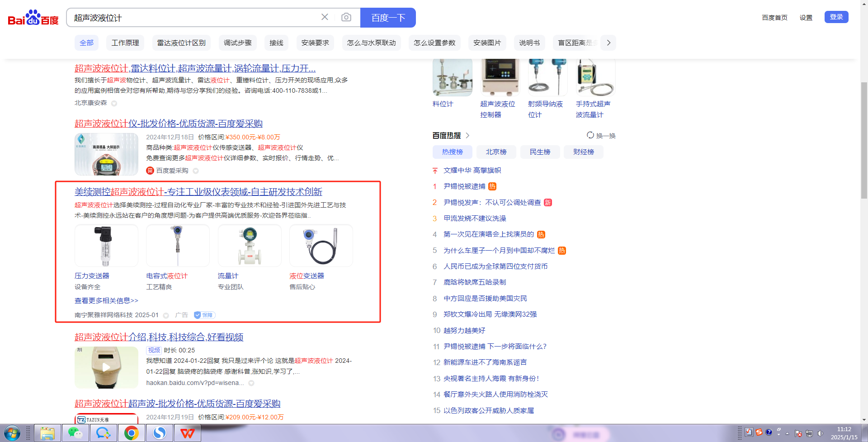This screenshot has height=442, width=868.
Task: Click the 保障 badge on the ad result
Action: (204, 315)
